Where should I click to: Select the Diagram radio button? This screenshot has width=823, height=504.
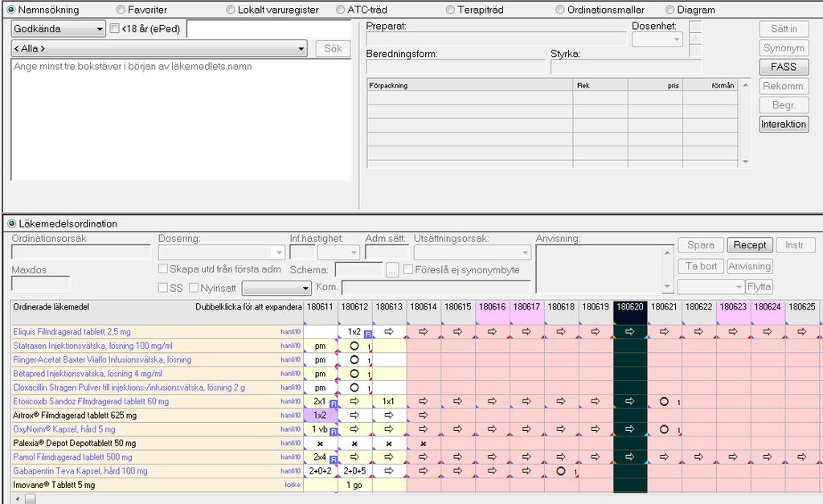tap(669, 10)
